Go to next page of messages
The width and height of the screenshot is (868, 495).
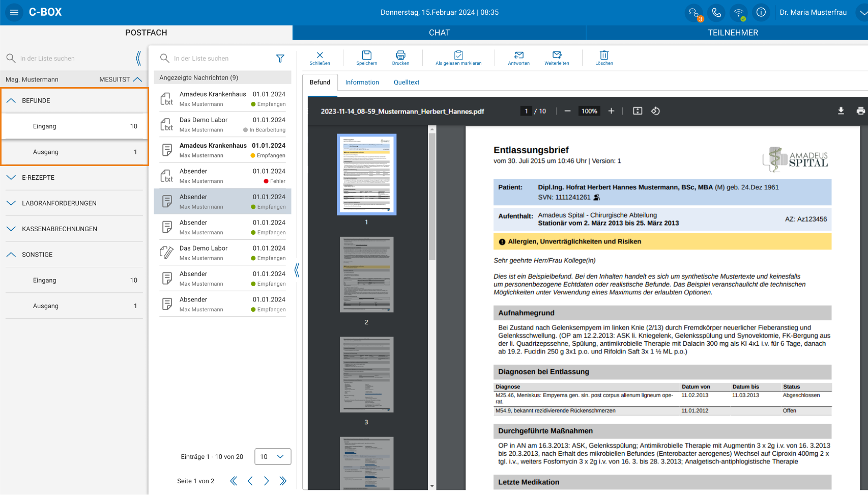click(x=266, y=481)
